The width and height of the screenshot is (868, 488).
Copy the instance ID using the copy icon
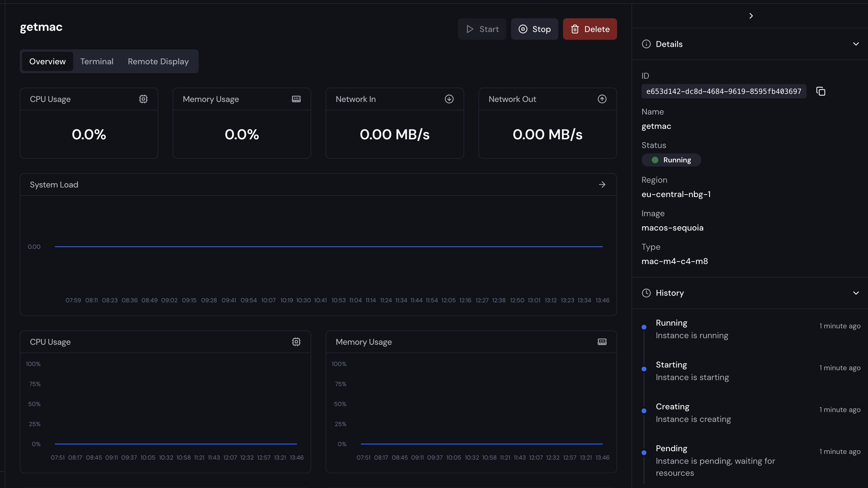point(820,91)
